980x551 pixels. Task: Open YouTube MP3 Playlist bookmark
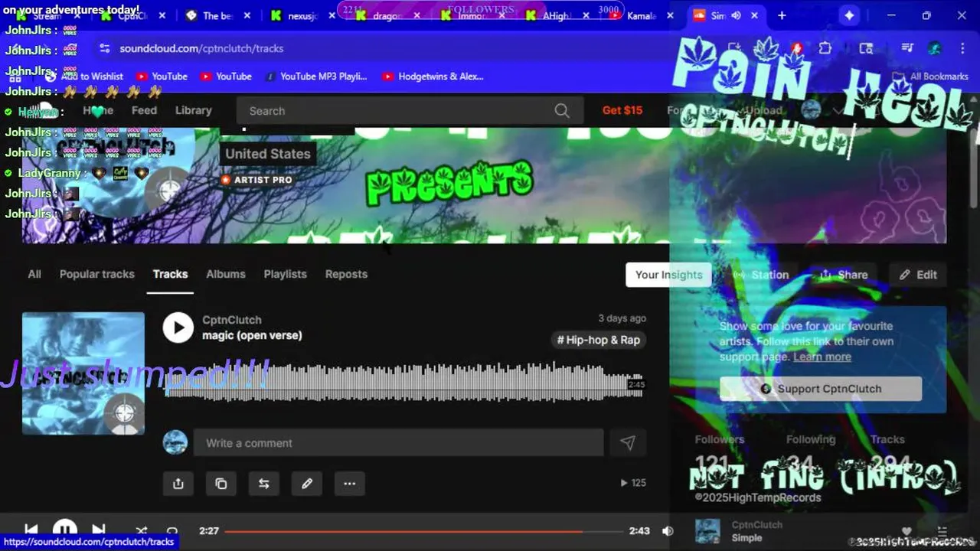(x=315, y=77)
